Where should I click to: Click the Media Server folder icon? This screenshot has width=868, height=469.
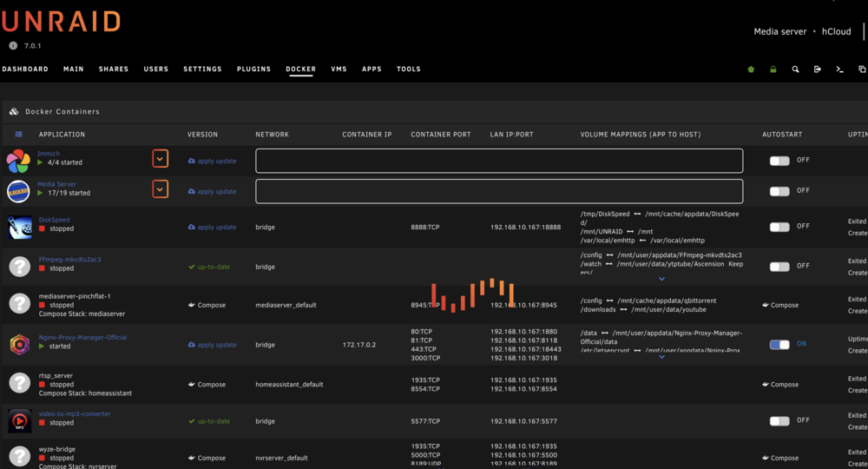tap(18, 192)
